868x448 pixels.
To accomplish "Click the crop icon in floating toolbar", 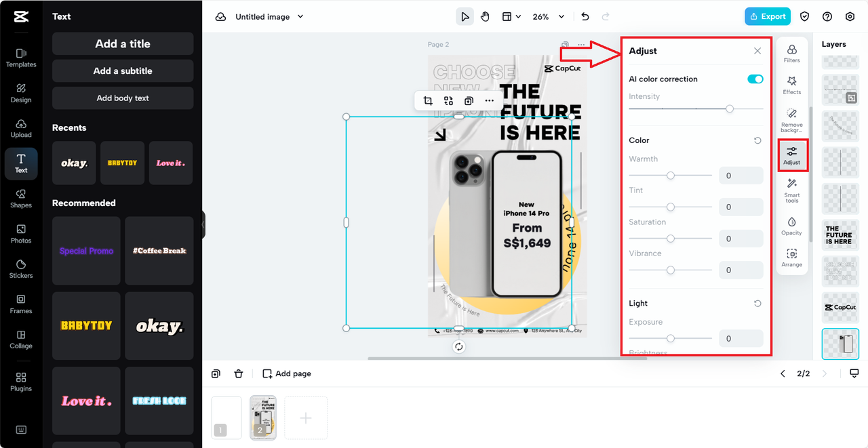I will coord(428,101).
